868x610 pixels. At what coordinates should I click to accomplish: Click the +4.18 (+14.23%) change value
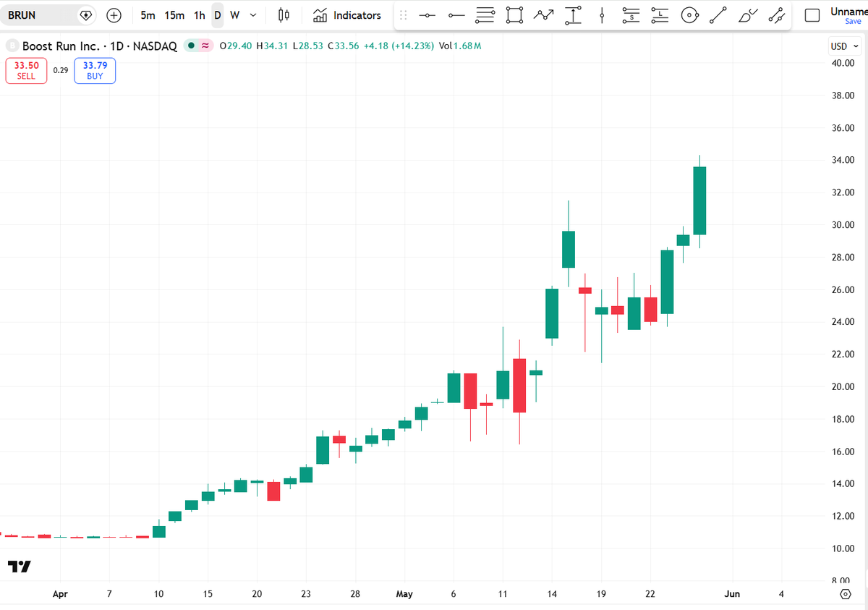click(x=399, y=46)
